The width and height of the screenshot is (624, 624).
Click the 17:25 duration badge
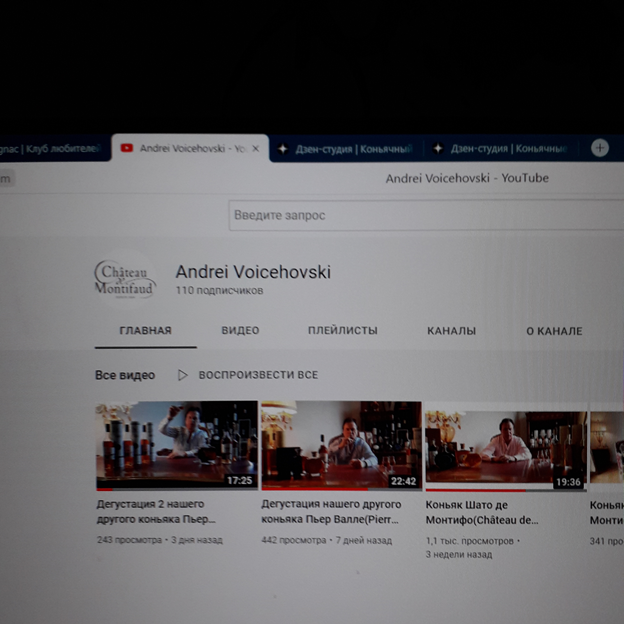click(240, 481)
